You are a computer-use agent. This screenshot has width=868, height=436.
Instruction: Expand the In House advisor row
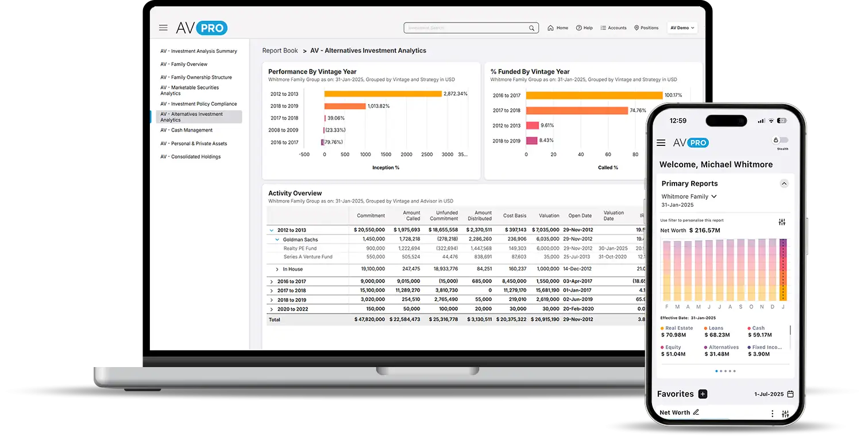pyautogui.click(x=277, y=269)
